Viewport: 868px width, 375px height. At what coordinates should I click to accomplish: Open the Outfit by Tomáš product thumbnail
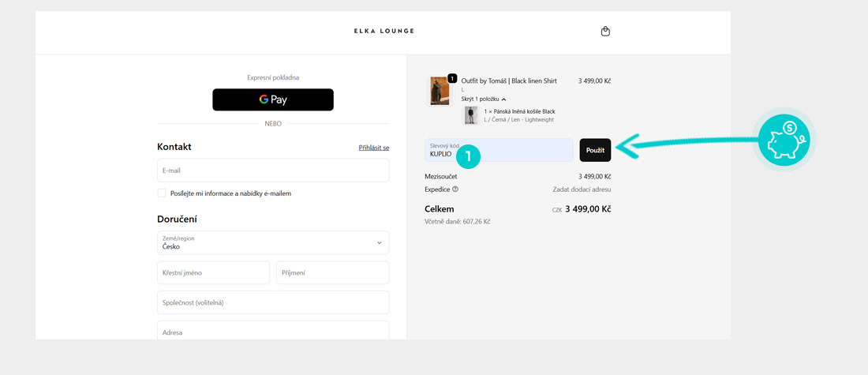pos(440,92)
